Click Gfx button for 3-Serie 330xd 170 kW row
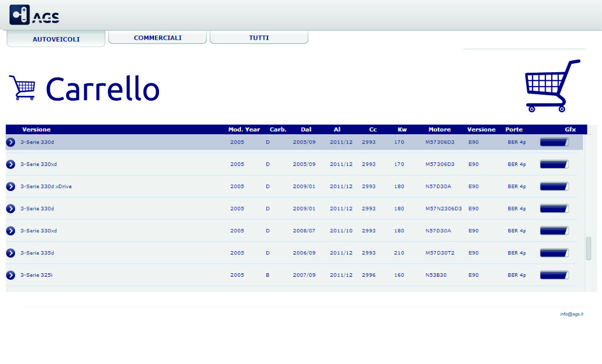The image size is (602, 364). tap(554, 164)
